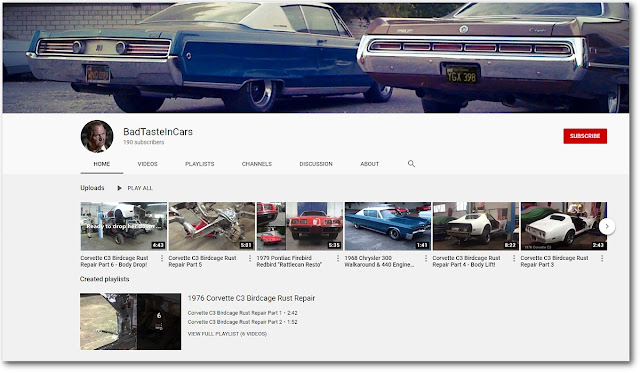Open playlist entry Rust Repair Part 1
This screenshot has height=373, width=640.
242,313
